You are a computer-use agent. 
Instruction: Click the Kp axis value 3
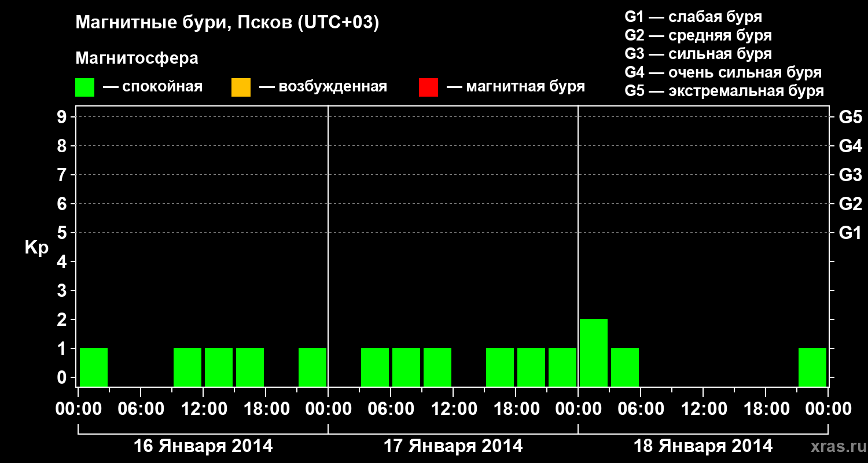tap(63, 291)
